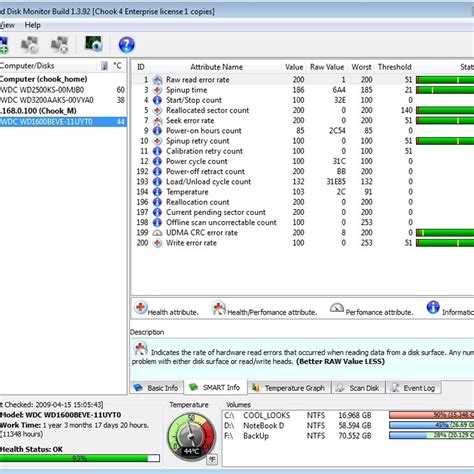Click the Seek error rate icon
474x474 pixels.
(x=157, y=121)
